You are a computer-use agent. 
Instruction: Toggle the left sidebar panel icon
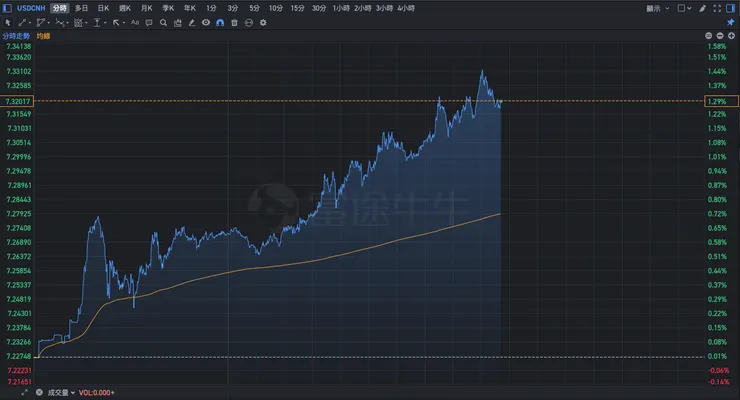click(x=7, y=8)
